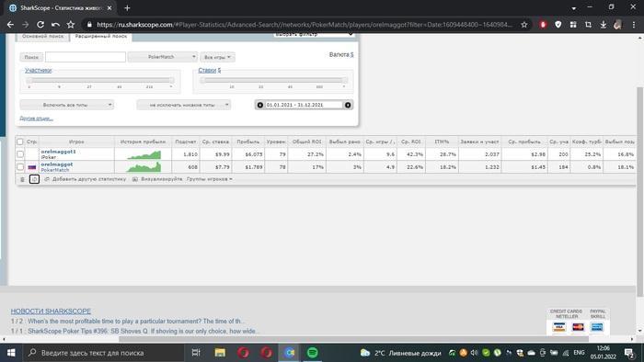
Task: Open a new browser tab with plus
Action: click(x=127, y=7)
